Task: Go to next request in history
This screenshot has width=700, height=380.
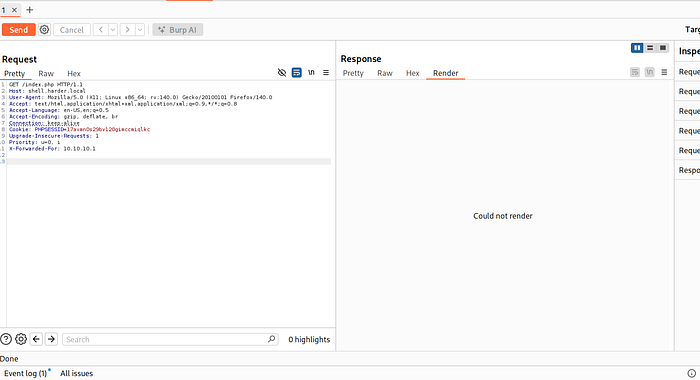Action: click(x=128, y=30)
